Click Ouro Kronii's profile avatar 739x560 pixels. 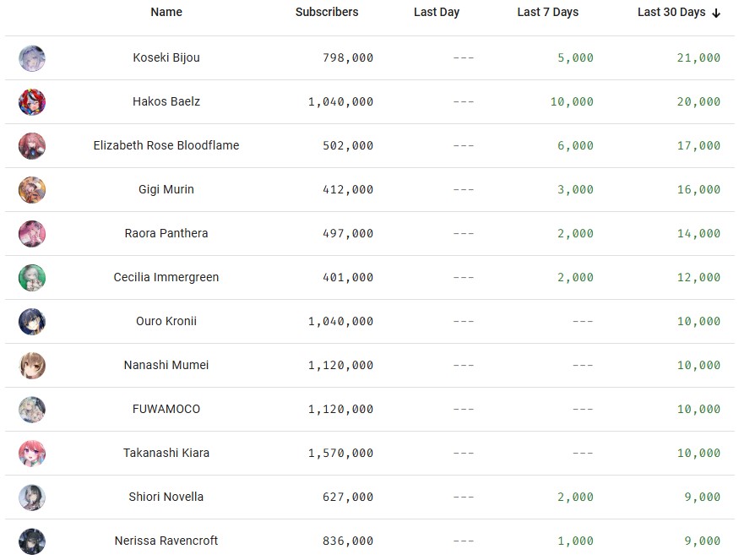click(32, 322)
